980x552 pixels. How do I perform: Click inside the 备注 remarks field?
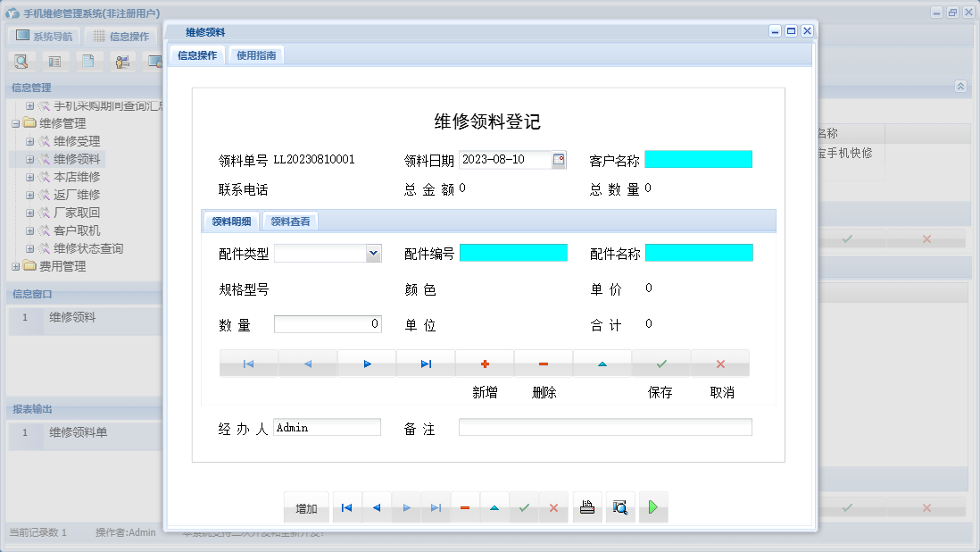click(x=604, y=427)
